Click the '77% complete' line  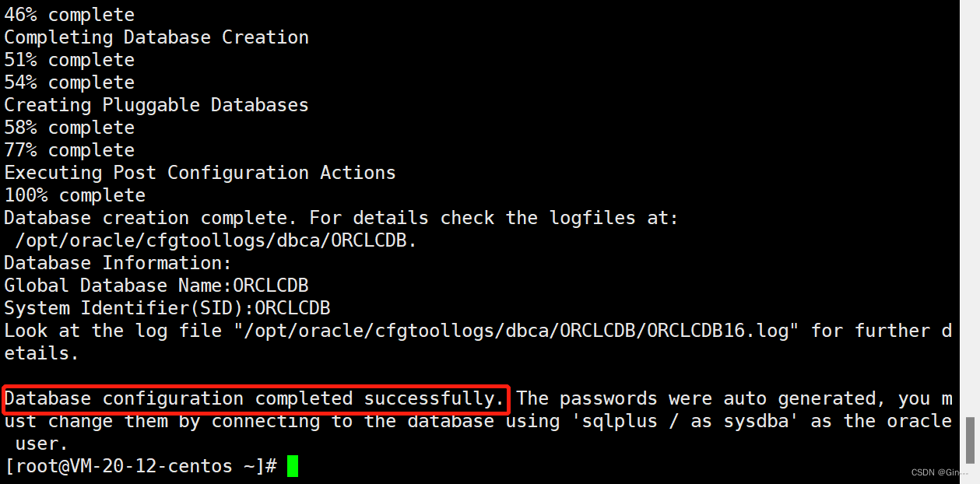coord(69,149)
